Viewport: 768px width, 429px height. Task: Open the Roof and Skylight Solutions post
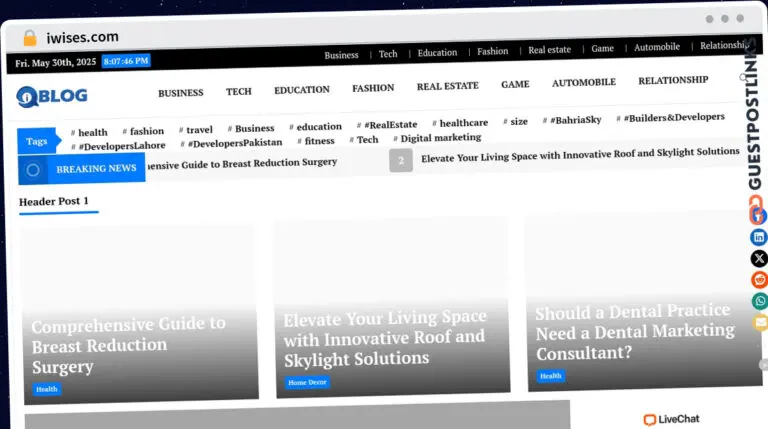tap(384, 338)
